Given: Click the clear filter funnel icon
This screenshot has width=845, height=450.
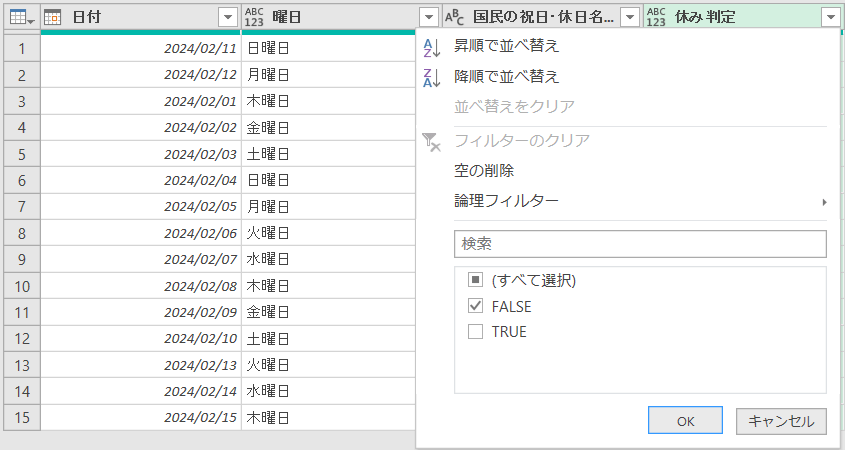Looking at the screenshot, I should (432, 141).
